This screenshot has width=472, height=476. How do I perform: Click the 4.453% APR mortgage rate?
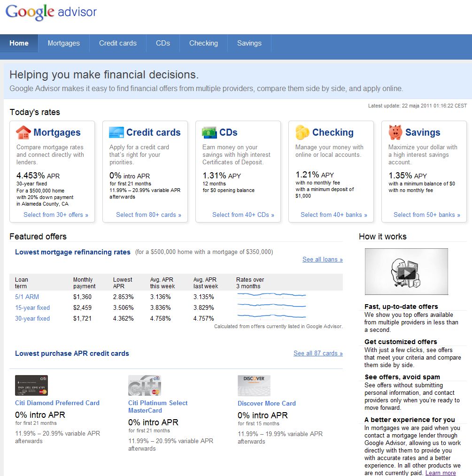(x=38, y=176)
